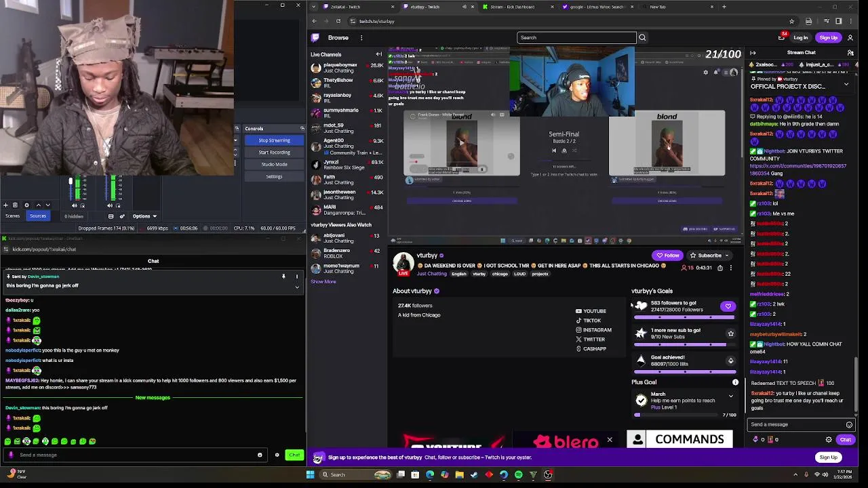Open source properties gear in OBS
The image size is (868, 488).
point(26,205)
